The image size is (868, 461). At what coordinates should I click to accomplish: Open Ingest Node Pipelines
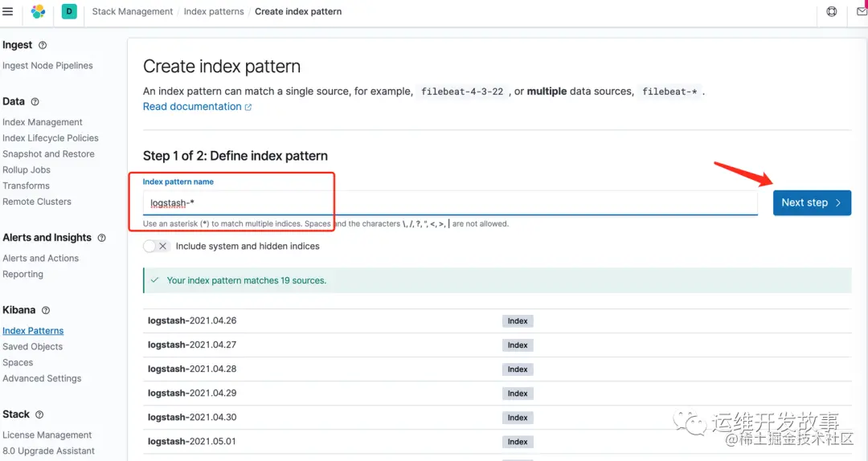(47, 65)
